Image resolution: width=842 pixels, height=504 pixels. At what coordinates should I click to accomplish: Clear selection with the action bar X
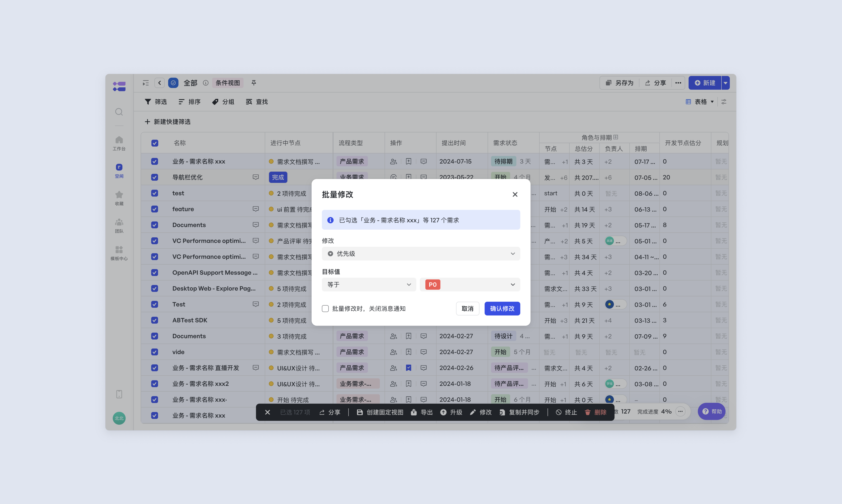(267, 412)
